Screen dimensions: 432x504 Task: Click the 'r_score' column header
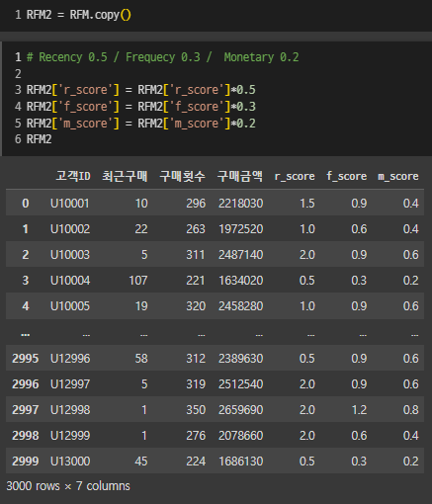pos(295,176)
